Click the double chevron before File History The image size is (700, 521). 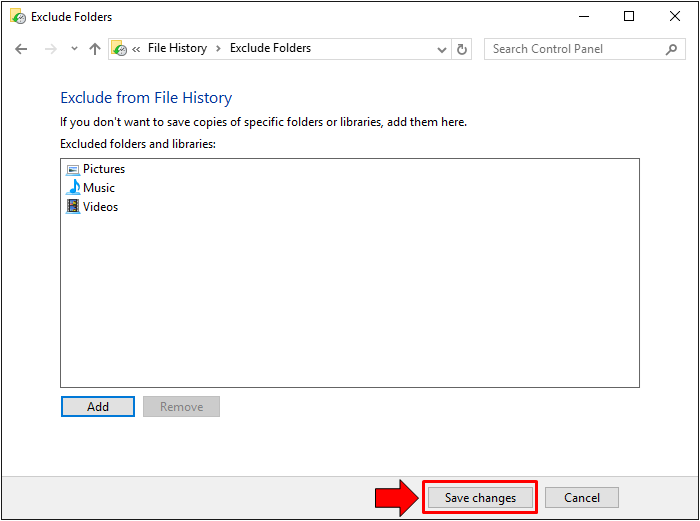click(136, 49)
